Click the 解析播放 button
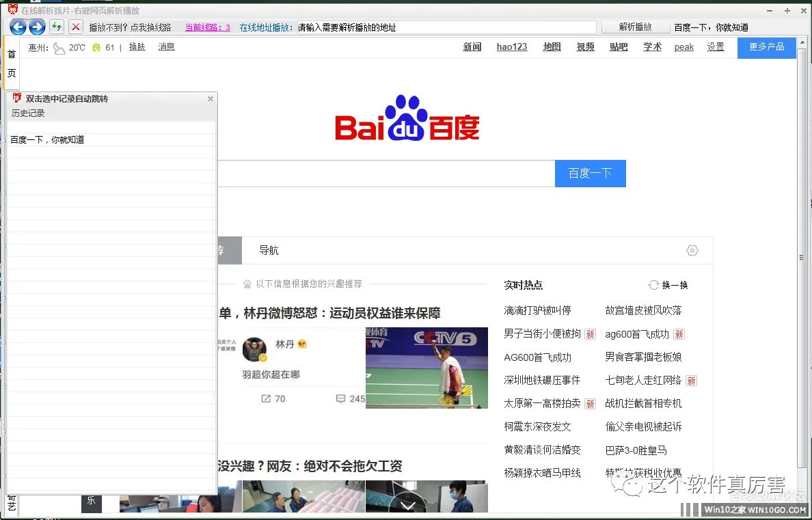Image resolution: width=812 pixels, height=520 pixels. 636,27
